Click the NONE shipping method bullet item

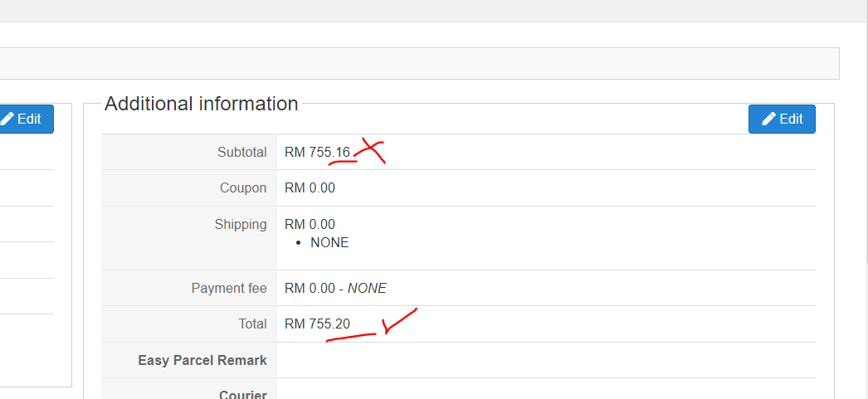click(329, 243)
